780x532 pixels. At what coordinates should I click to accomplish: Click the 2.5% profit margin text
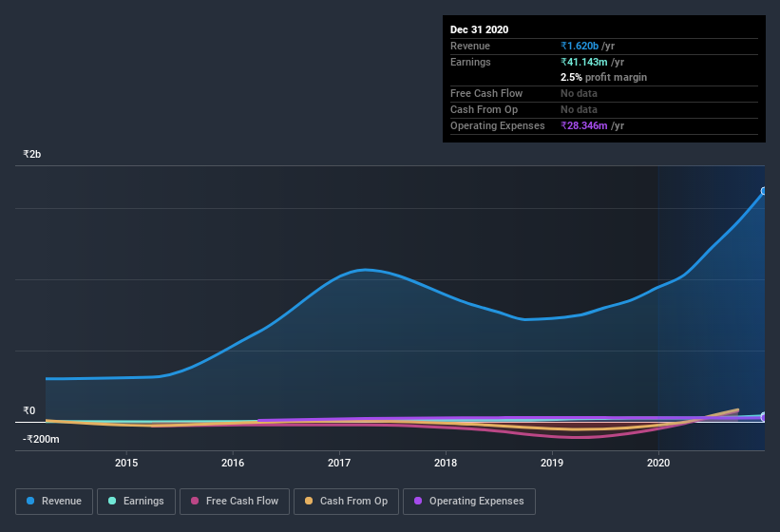[x=604, y=77]
